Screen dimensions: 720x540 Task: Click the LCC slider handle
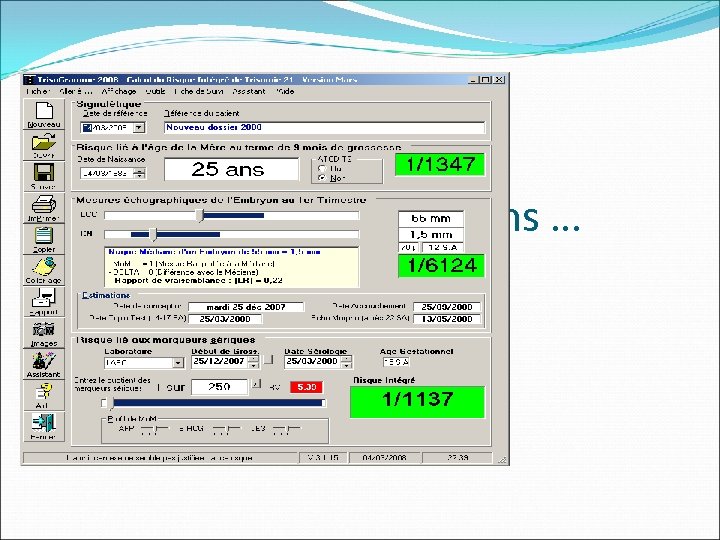(200, 215)
